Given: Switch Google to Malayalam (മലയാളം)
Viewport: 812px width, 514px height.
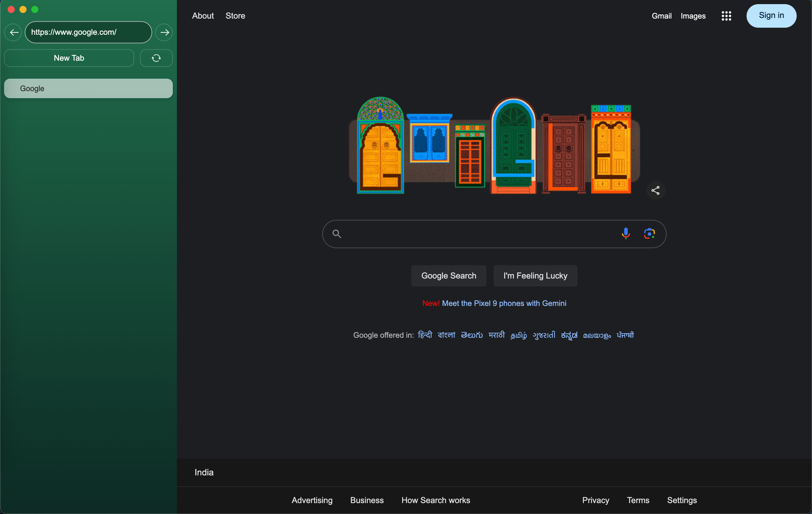Looking at the screenshot, I should click(597, 335).
